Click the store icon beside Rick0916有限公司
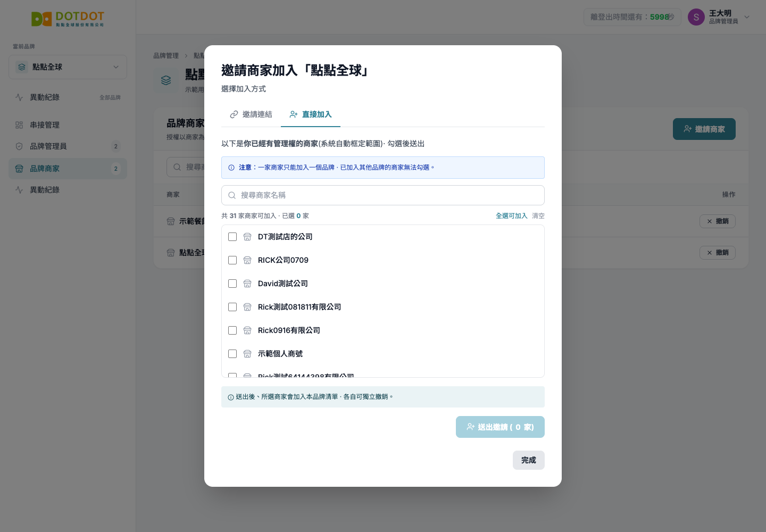 247,330
